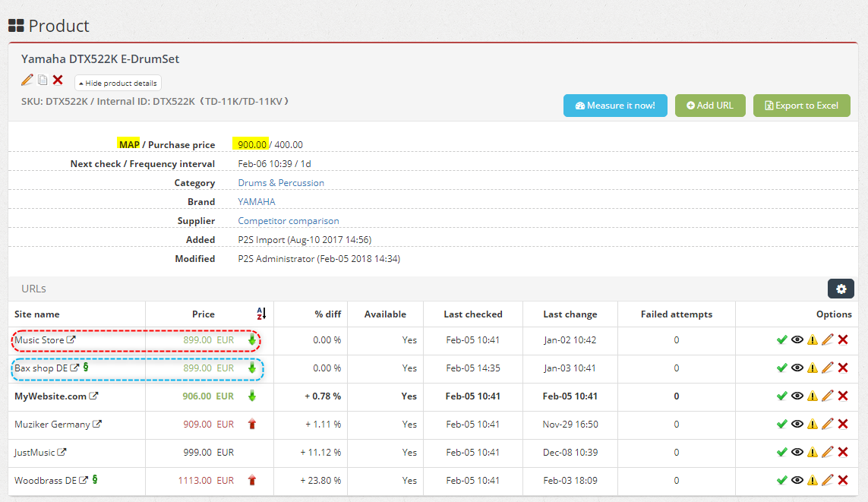Click the warning icon for Music Store
868x502 pixels.
(x=812, y=339)
